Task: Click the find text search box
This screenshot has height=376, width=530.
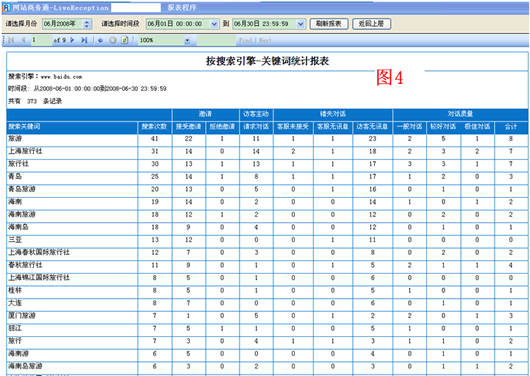Action: (x=216, y=40)
